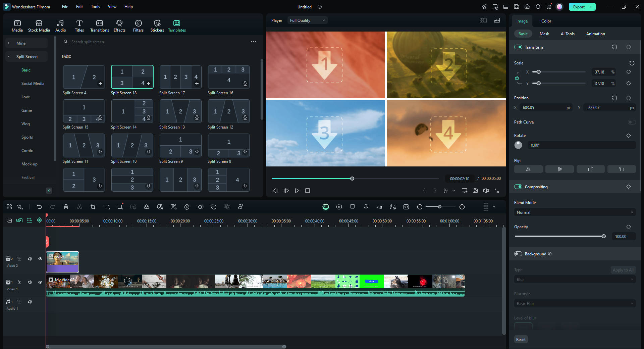Toggle the Transform switch in the Image panel
This screenshot has width=644, height=349.
(x=518, y=47)
